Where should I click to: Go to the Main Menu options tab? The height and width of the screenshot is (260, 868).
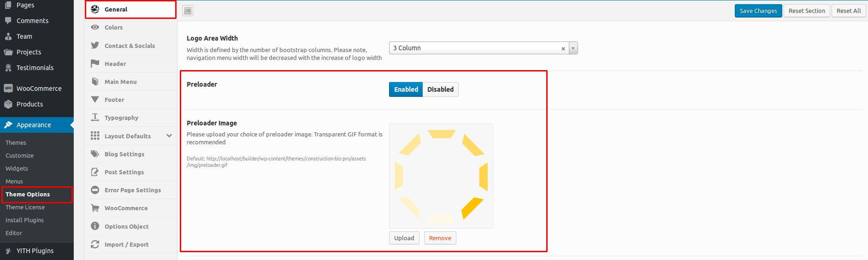click(130, 82)
